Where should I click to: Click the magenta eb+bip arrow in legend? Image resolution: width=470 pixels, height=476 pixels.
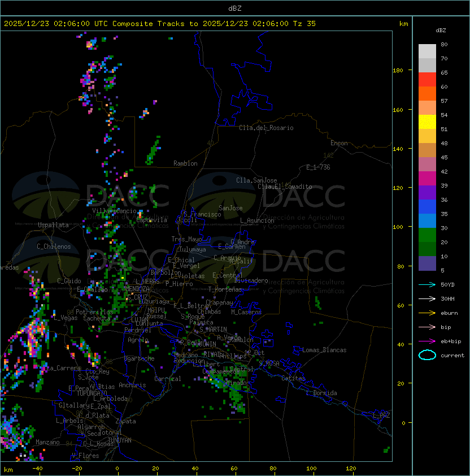(x=427, y=341)
